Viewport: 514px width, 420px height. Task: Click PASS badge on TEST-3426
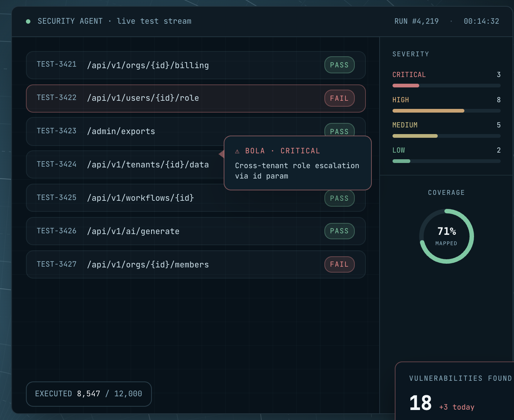click(340, 231)
